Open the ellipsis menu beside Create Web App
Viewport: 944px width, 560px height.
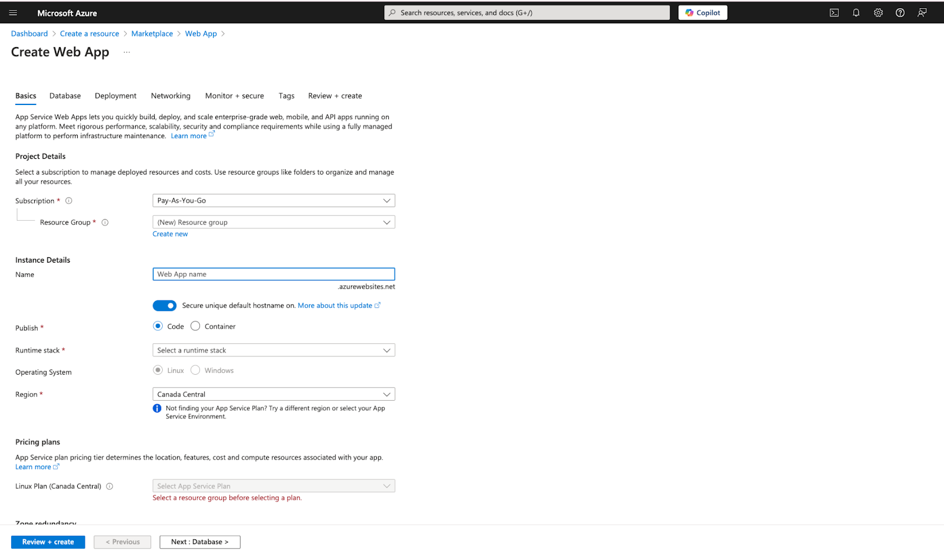[126, 53]
